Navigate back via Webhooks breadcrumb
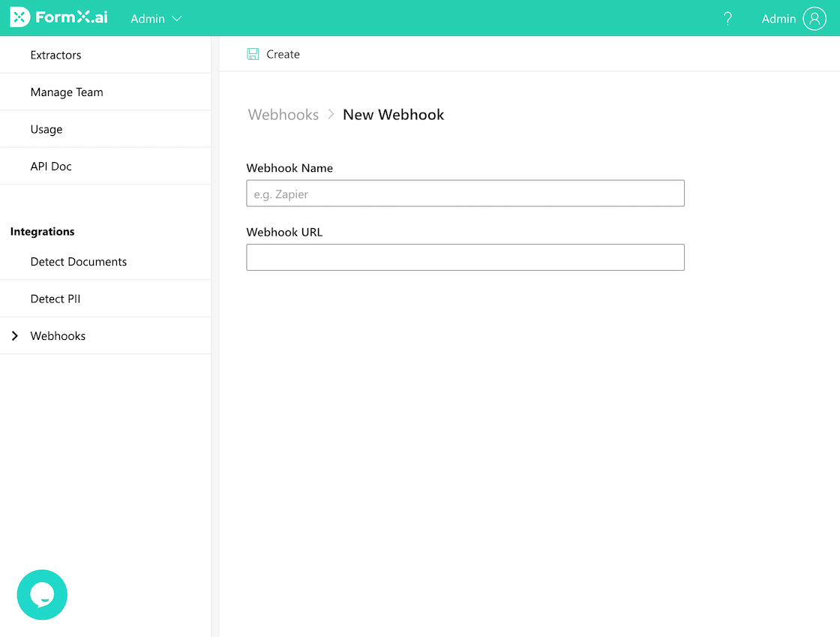The height and width of the screenshot is (637, 840). (x=283, y=115)
